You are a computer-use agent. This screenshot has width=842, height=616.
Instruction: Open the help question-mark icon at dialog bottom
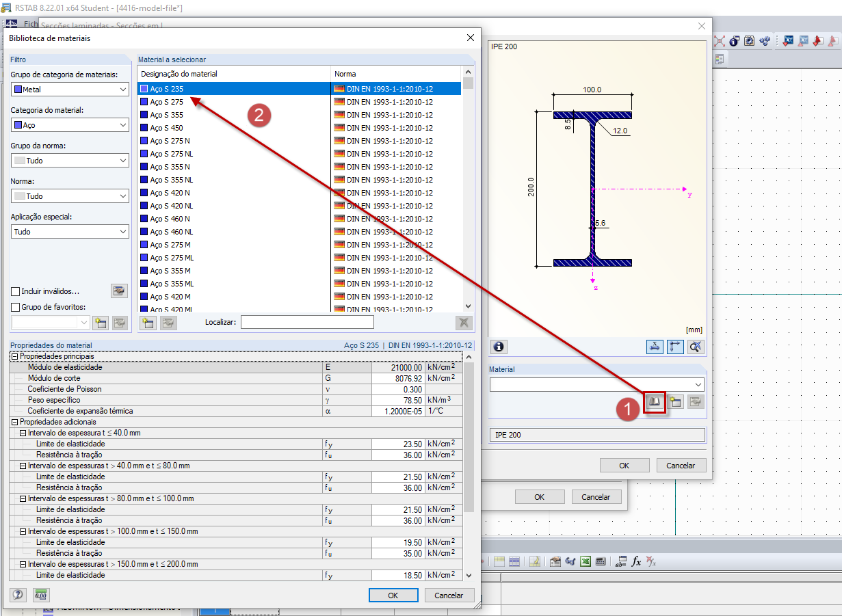point(18,595)
